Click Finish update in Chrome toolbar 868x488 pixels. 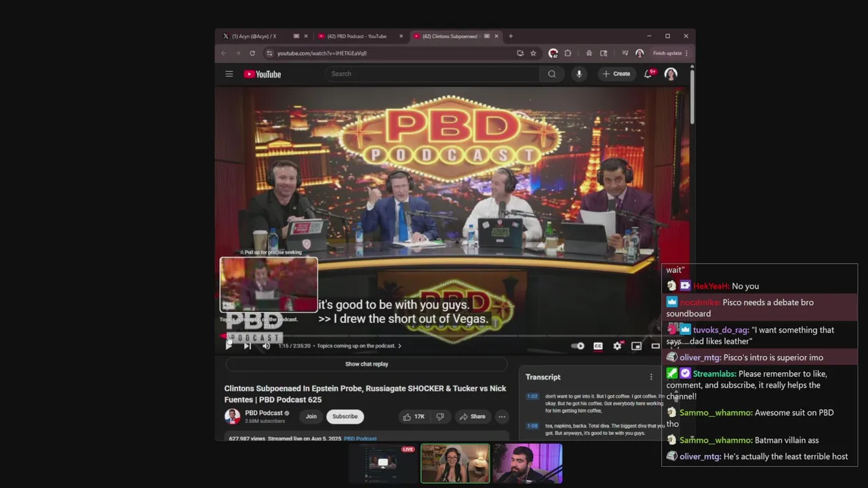click(667, 53)
